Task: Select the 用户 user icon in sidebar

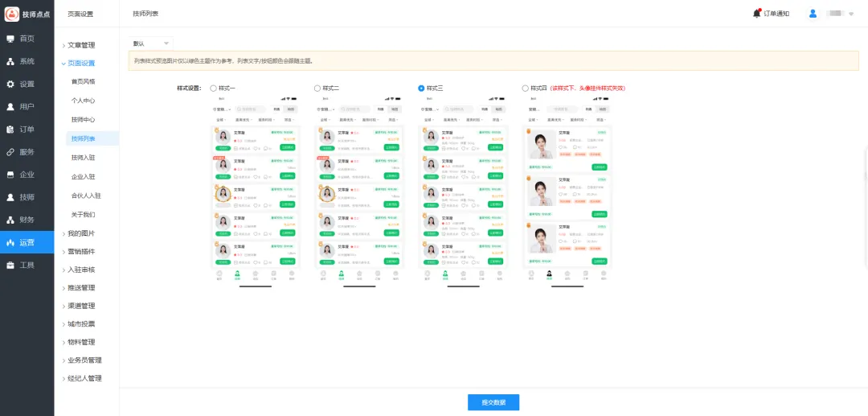Action: pyautogui.click(x=10, y=106)
